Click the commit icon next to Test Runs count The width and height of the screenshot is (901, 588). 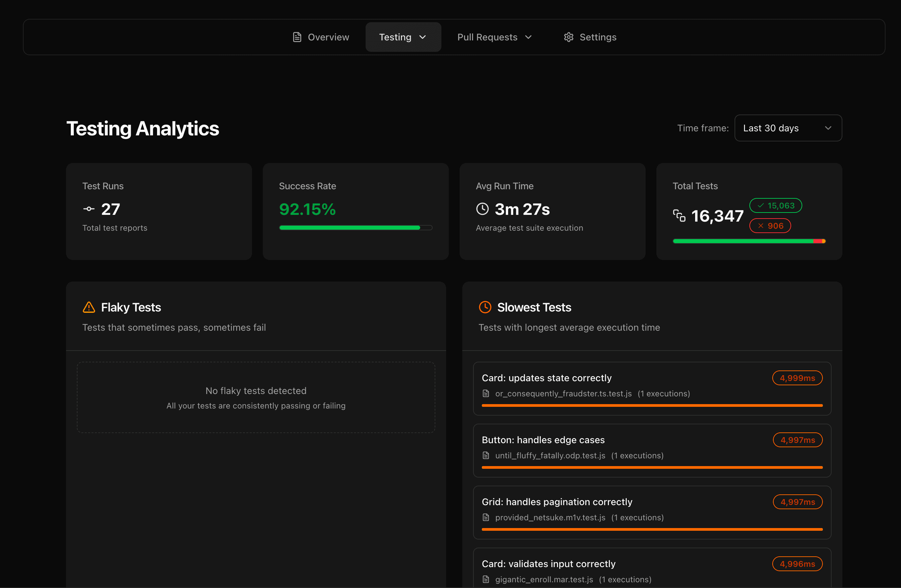click(88, 209)
